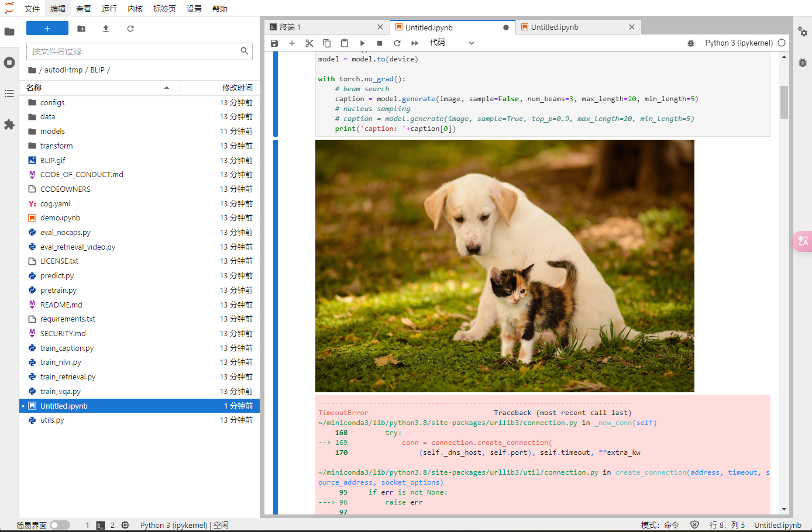
Task: Open the extension manager puzzle icon
Action: click(x=9, y=125)
